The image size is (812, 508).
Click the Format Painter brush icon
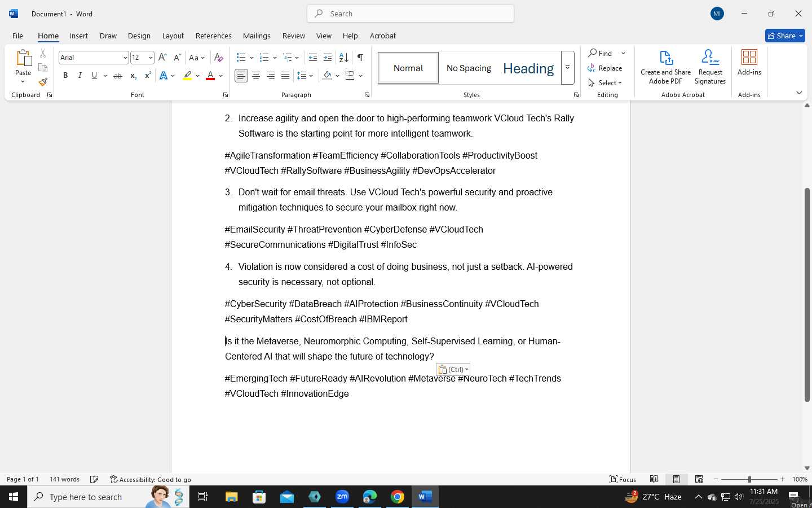pyautogui.click(x=43, y=82)
